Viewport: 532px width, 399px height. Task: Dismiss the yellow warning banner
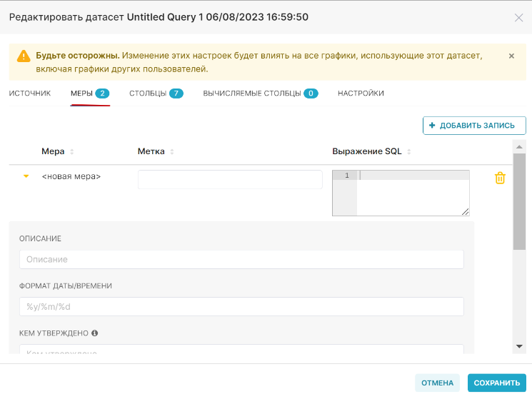tap(511, 56)
